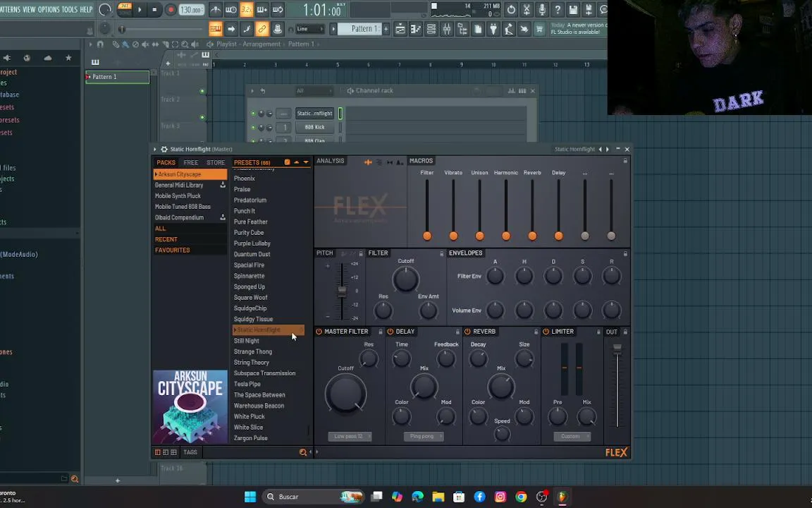Open the OPTIONS menu
Image resolution: width=812 pixels, height=508 pixels.
(x=49, y=9)
